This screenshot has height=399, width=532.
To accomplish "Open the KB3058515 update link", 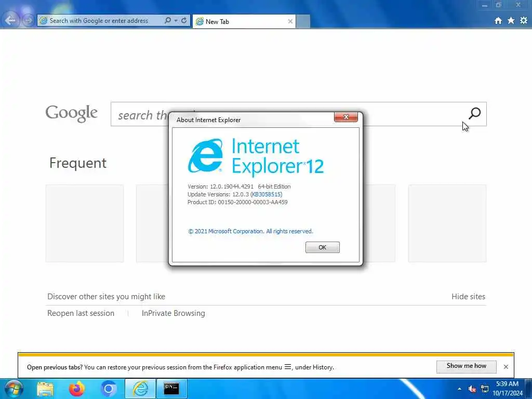I will (x=267, y=194).
